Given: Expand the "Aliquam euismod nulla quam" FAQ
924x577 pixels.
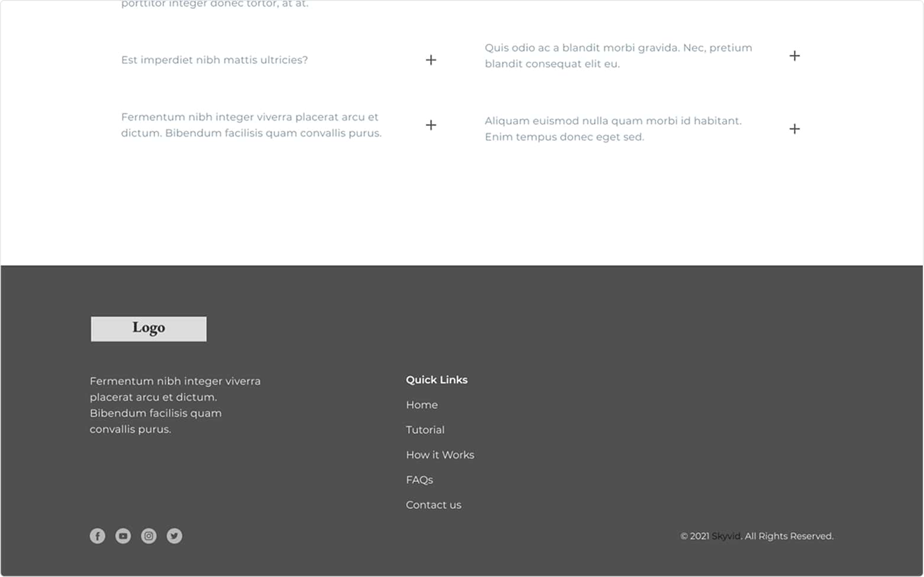Looking at the screenshot, I should (794, 129).
